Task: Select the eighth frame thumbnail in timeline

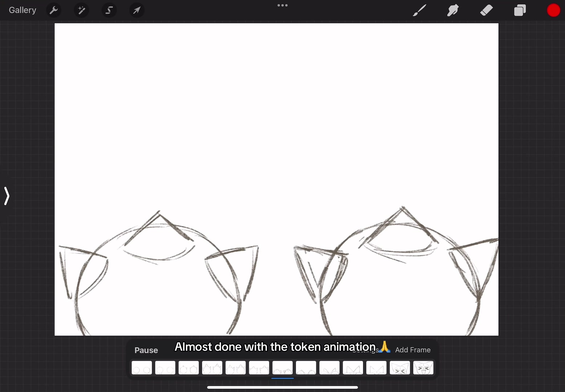Action: tap(306, 368)
